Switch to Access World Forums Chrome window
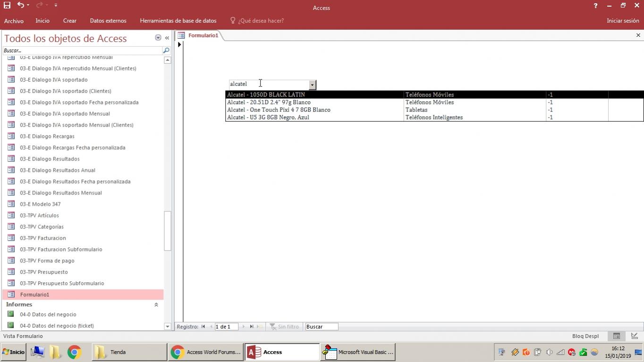The image size is (644, 362). [206, 352]
